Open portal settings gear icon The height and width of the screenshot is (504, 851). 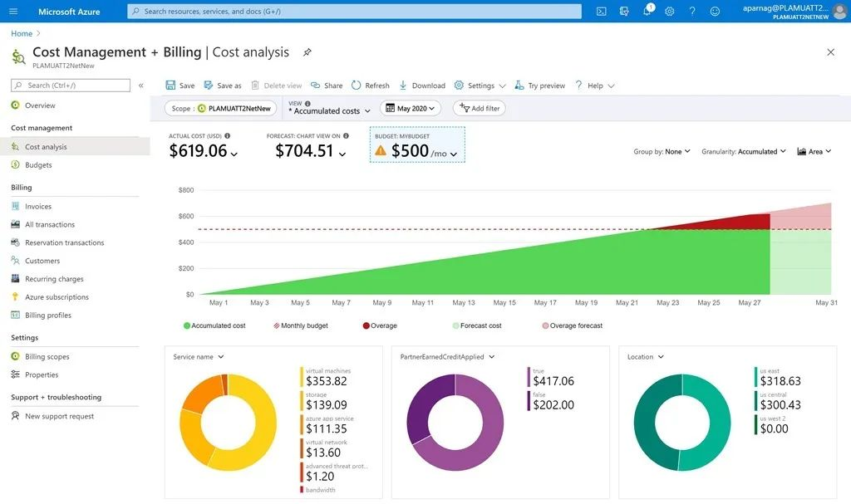(670, 11)
